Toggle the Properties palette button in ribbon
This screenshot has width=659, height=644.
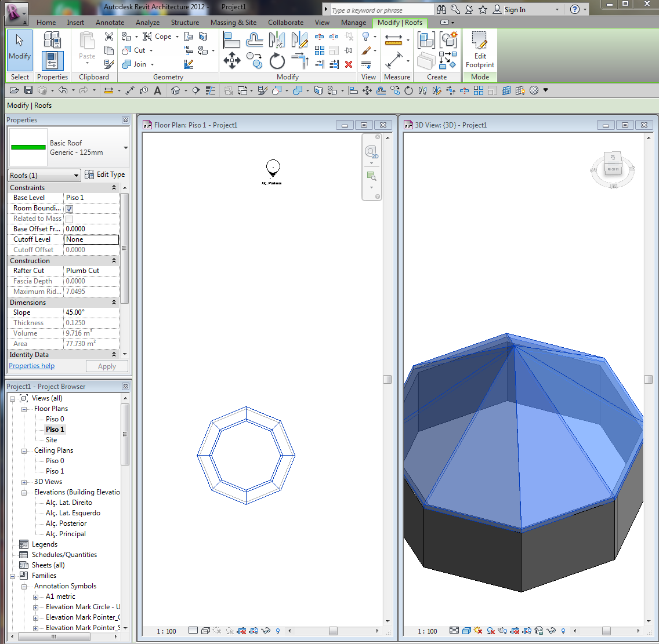[x=52, y=61]
